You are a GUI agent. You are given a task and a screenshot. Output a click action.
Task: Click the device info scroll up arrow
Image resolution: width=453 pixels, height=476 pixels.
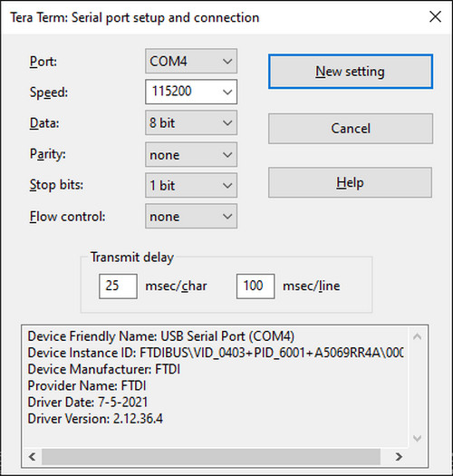tap(417, 336)
